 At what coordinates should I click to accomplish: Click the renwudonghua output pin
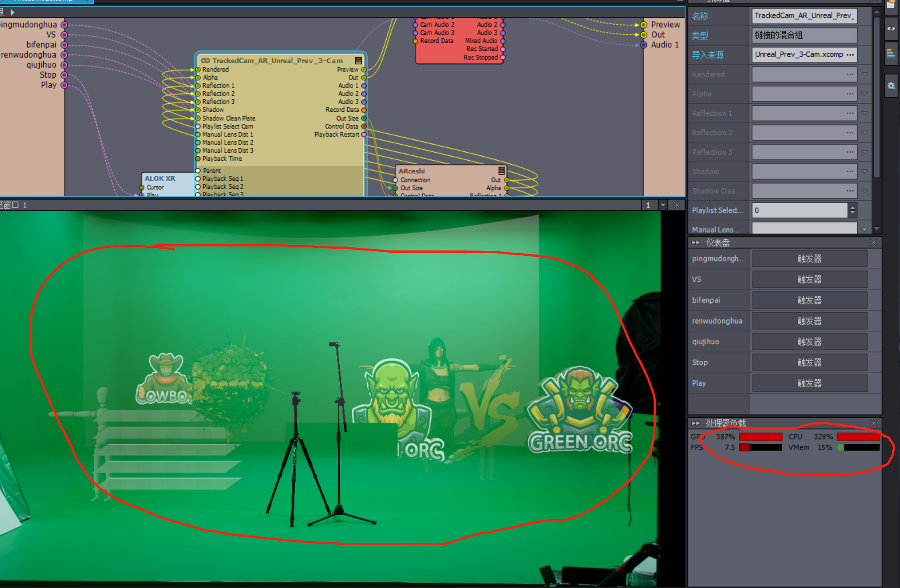point(64,55)
